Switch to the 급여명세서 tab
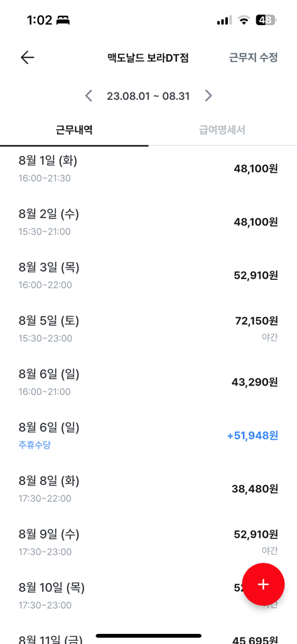The image size is (297, 644). click(222, 131)
